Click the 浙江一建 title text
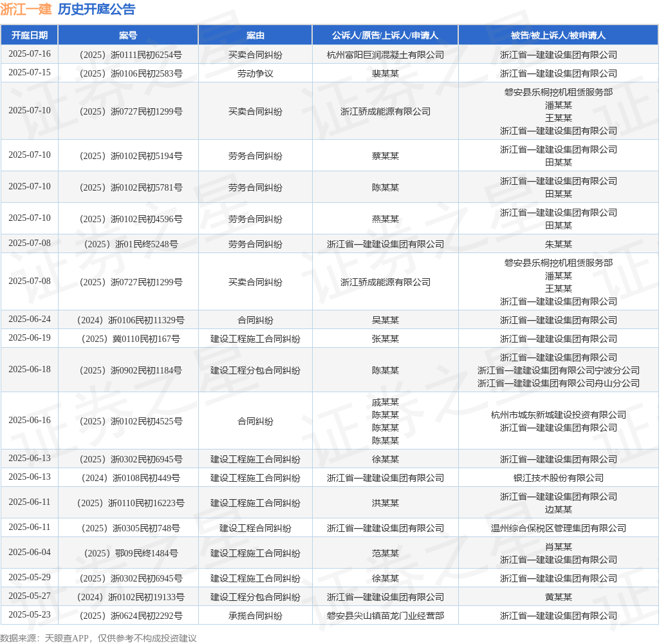659x644 pixels. point(26,9)
